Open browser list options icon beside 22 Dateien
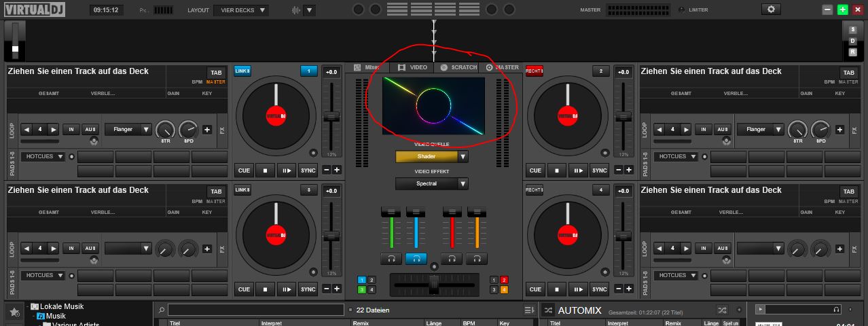The image size is (868, 326). (x=529, y=310)
